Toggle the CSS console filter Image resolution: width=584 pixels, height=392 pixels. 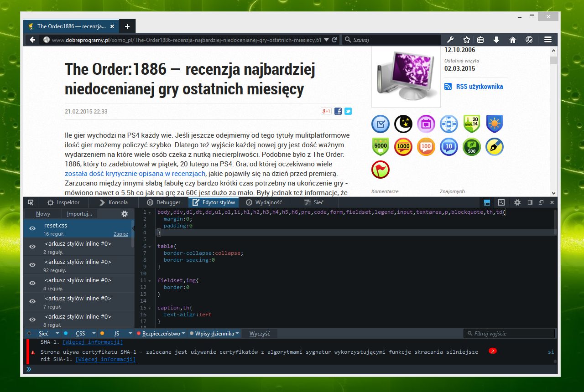tap(77, 334)
